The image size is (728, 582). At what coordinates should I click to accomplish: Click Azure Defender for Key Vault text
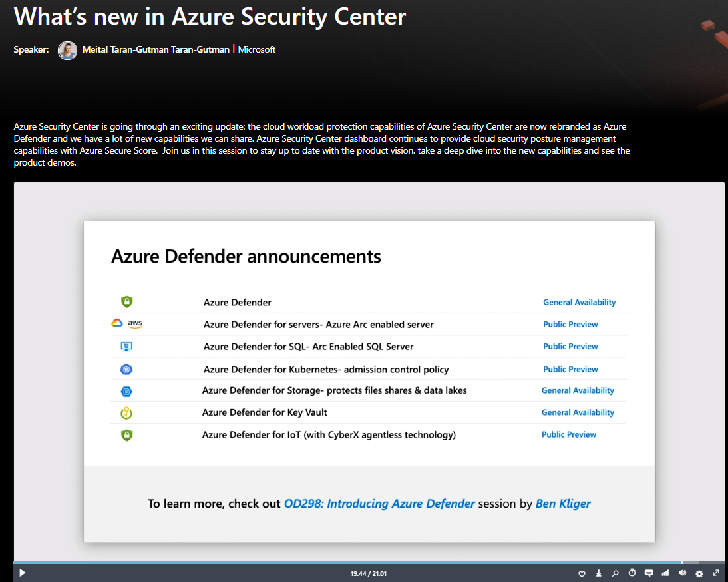265,412
